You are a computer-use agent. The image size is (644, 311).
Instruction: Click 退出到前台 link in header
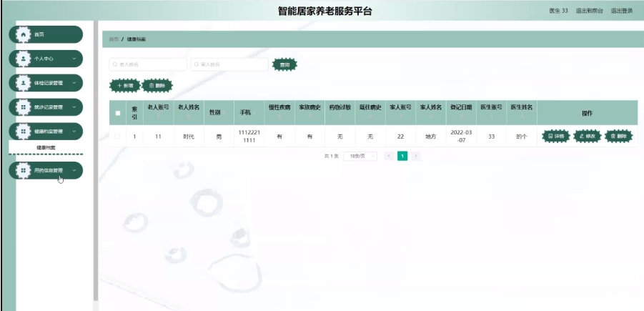(x=590, y=11)
